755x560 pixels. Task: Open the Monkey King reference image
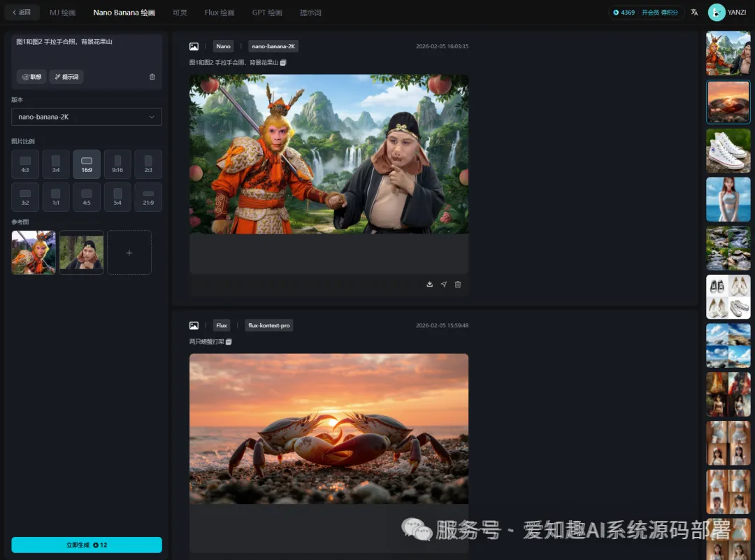click(34, 253)
